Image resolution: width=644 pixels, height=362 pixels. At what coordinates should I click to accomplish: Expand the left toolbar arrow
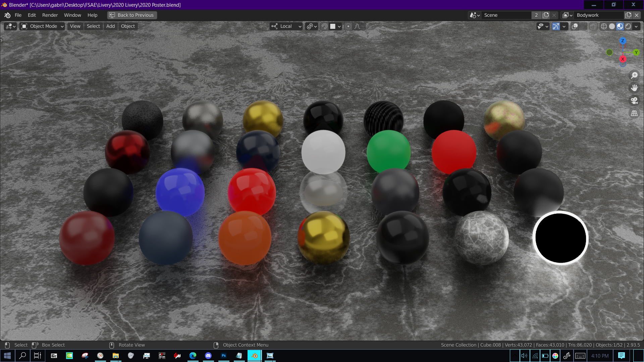pos(2,41)
